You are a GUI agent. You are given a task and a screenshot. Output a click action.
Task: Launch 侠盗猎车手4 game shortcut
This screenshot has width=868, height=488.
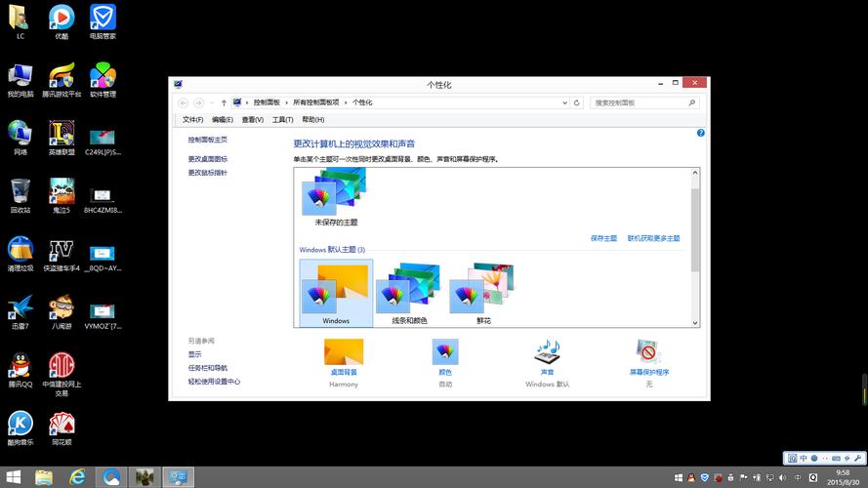pos(62,254)
